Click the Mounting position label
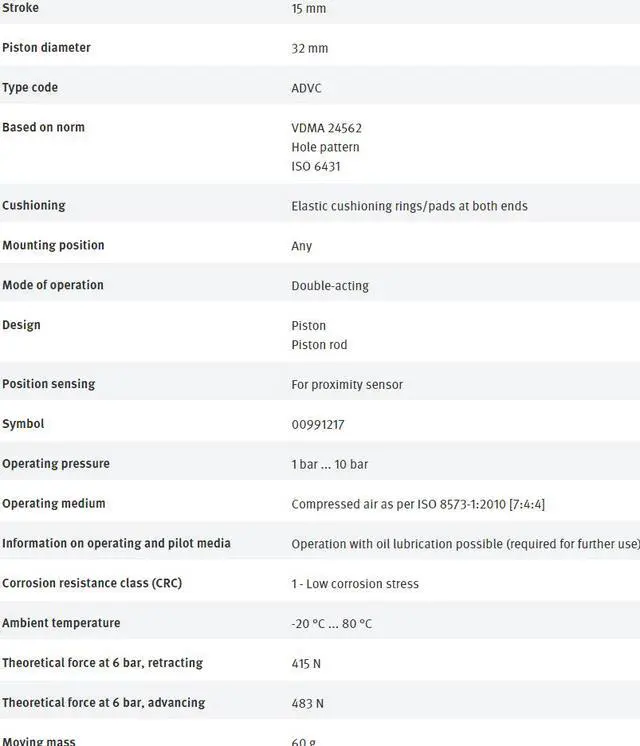The image size is (640, 746). point(53,245)
